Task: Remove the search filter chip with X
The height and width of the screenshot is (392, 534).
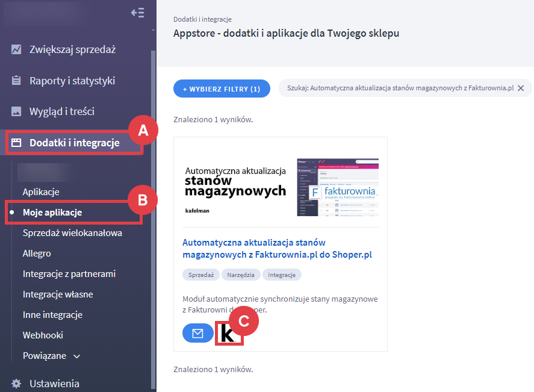Action: [x=521, y=89]
